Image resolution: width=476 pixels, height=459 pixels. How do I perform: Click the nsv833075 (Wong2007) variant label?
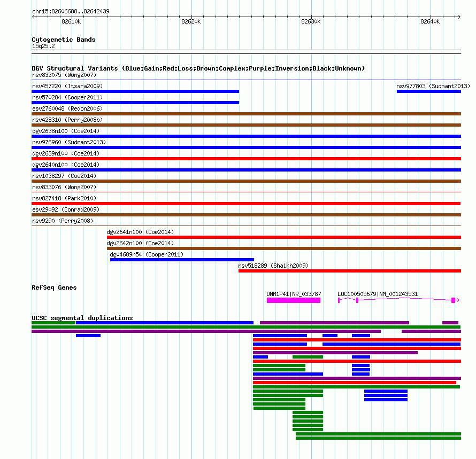click(64, 75)
